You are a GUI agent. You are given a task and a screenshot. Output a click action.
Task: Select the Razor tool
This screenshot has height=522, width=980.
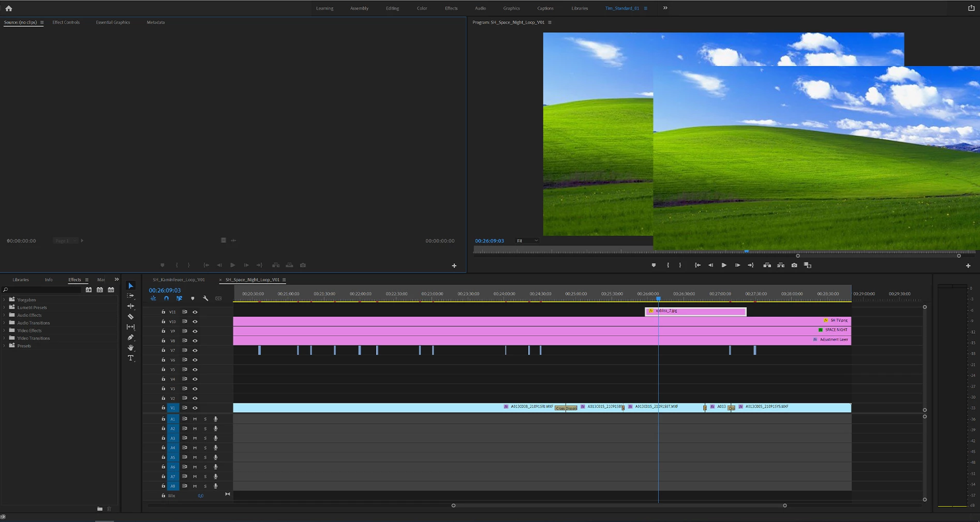click(130, 317)
